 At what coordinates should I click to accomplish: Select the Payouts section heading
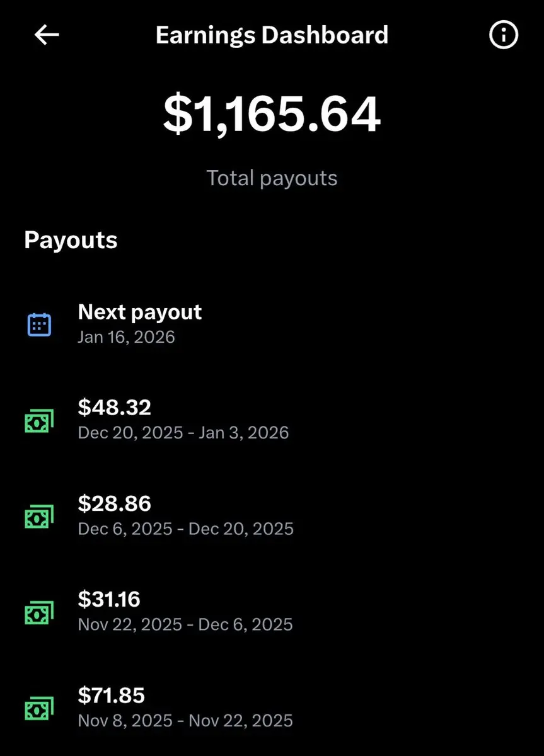pyautogui.click(x=71, y=240)
